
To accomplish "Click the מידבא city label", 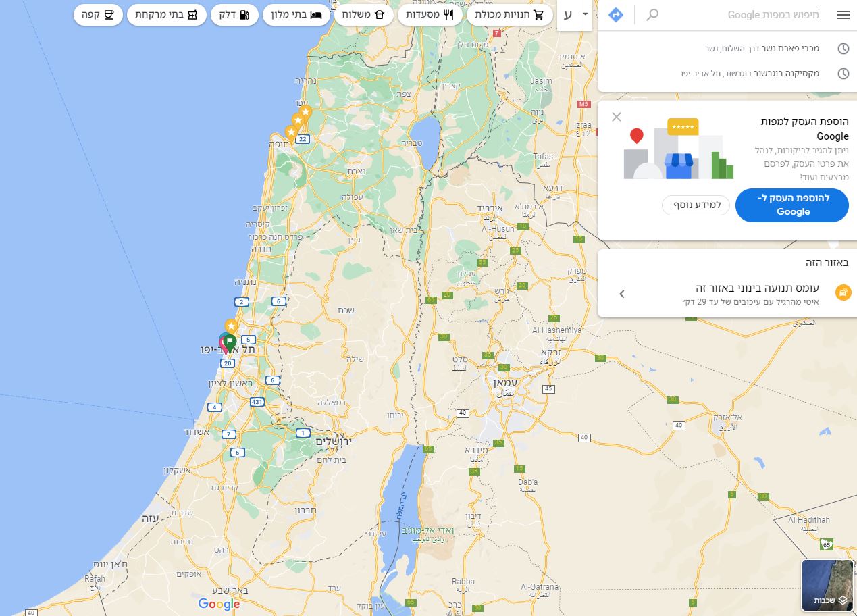I will [x=475, y=450].
